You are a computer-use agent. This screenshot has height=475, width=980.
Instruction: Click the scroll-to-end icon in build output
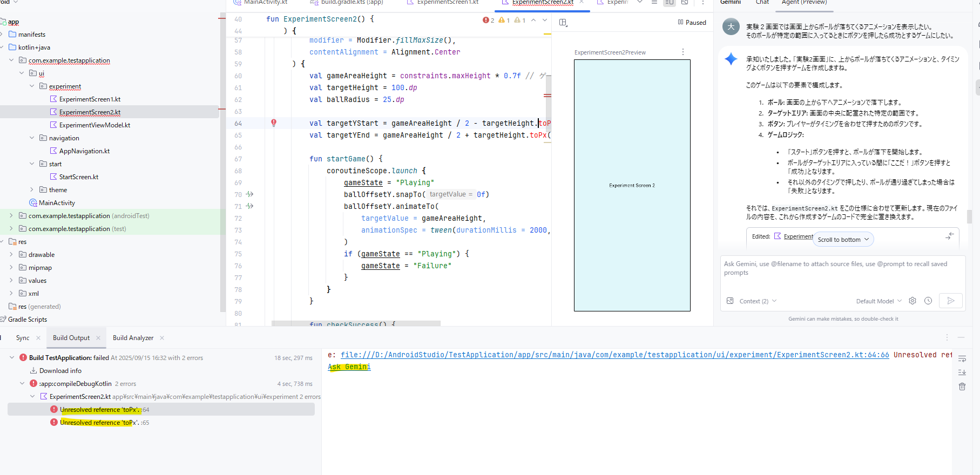pyautogui.click(x=962, y=372)
